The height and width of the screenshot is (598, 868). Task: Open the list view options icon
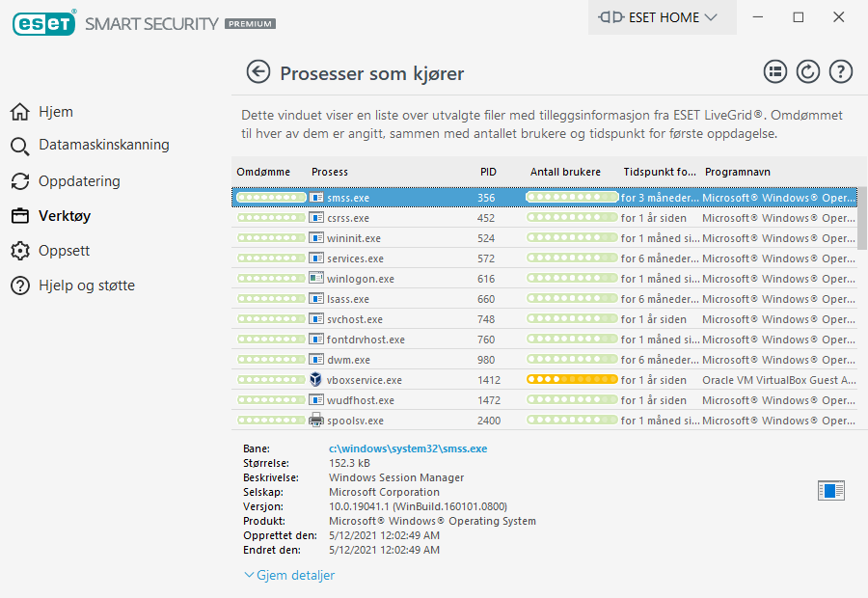tap(775, 72)
